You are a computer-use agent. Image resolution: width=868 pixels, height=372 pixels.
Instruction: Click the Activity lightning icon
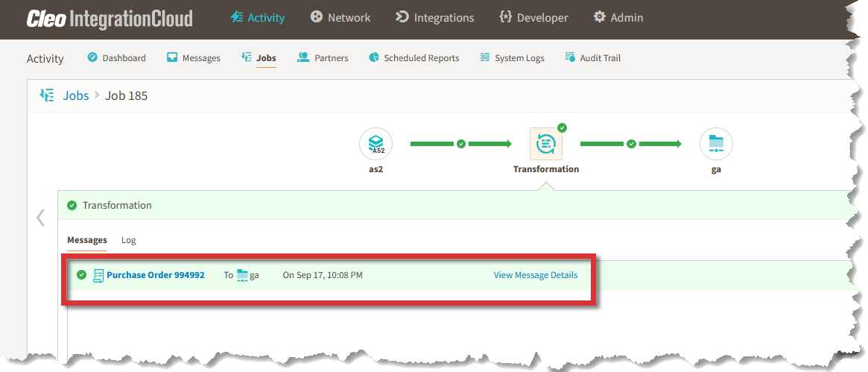pos(237,17)
